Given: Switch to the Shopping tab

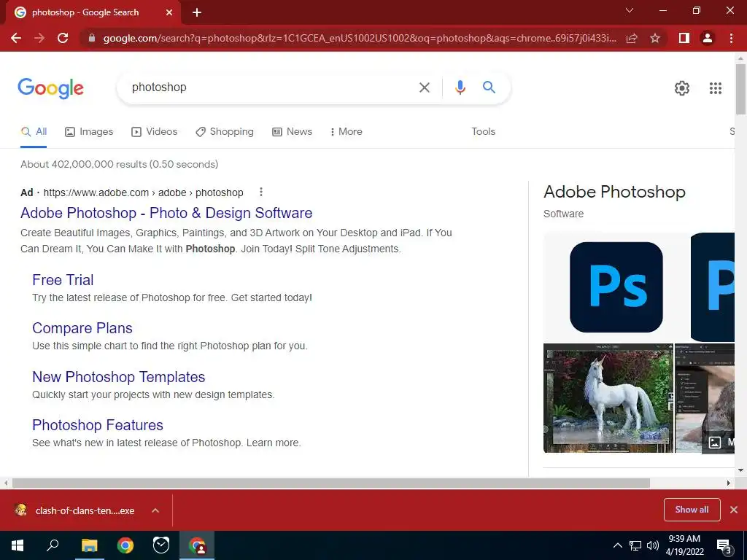Looking at the screenshot, I should 225,131.
